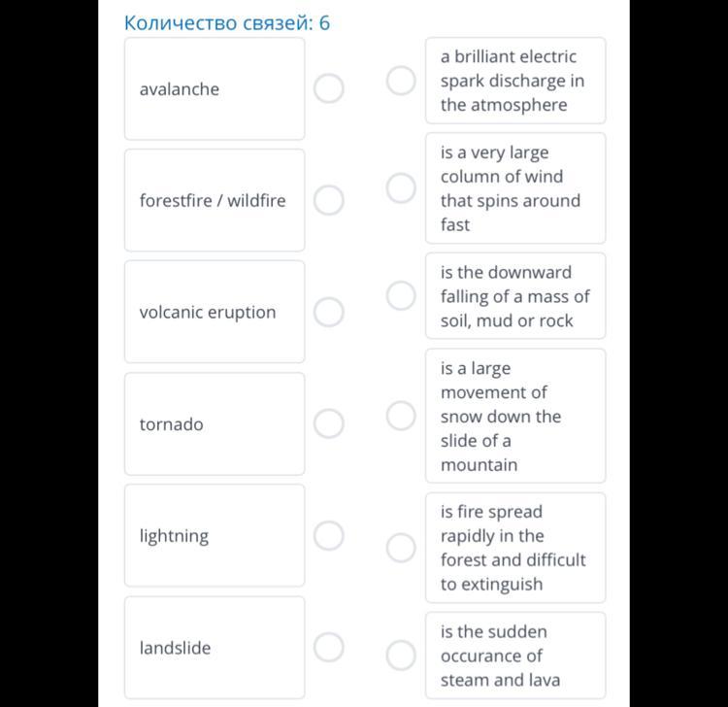Click the 'a brilliant electric spark' definition card
Screen dimensions: 728x707
(x=514, y=81)
